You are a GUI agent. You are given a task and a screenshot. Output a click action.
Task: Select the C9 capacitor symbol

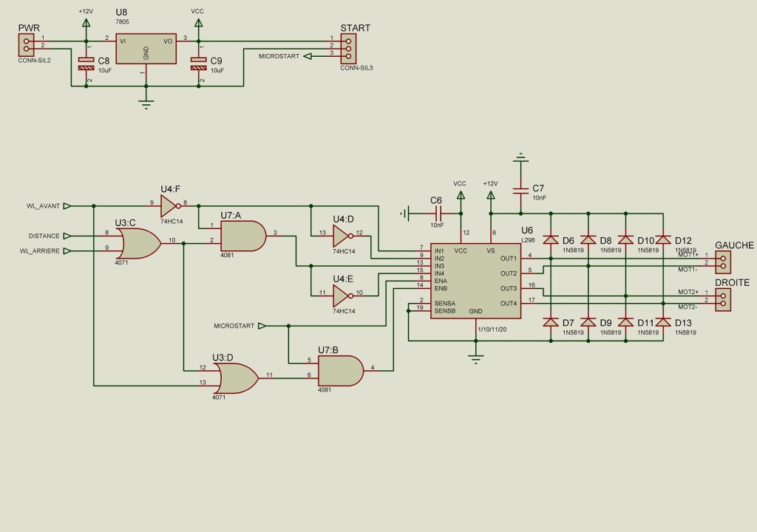click(198, 64)
